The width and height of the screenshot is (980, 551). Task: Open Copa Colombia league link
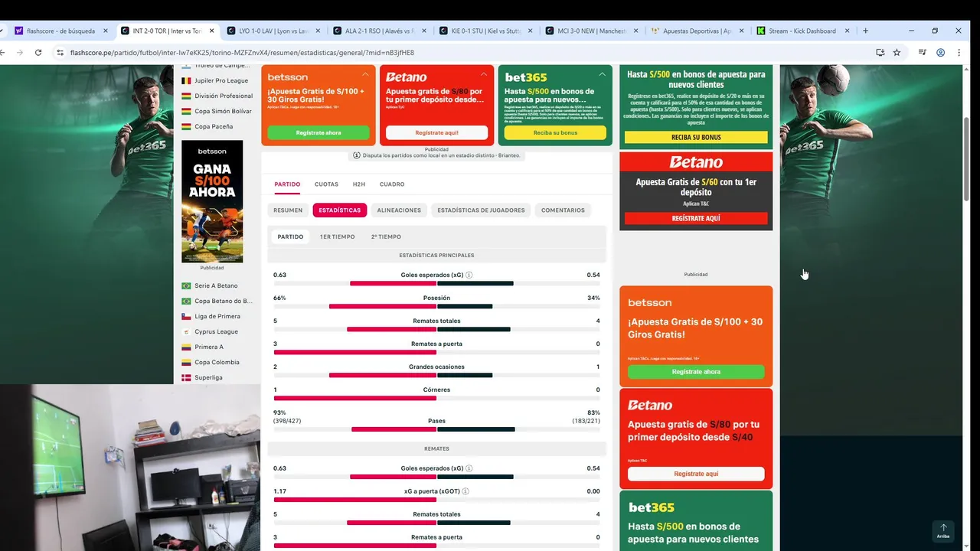point(217,362)
